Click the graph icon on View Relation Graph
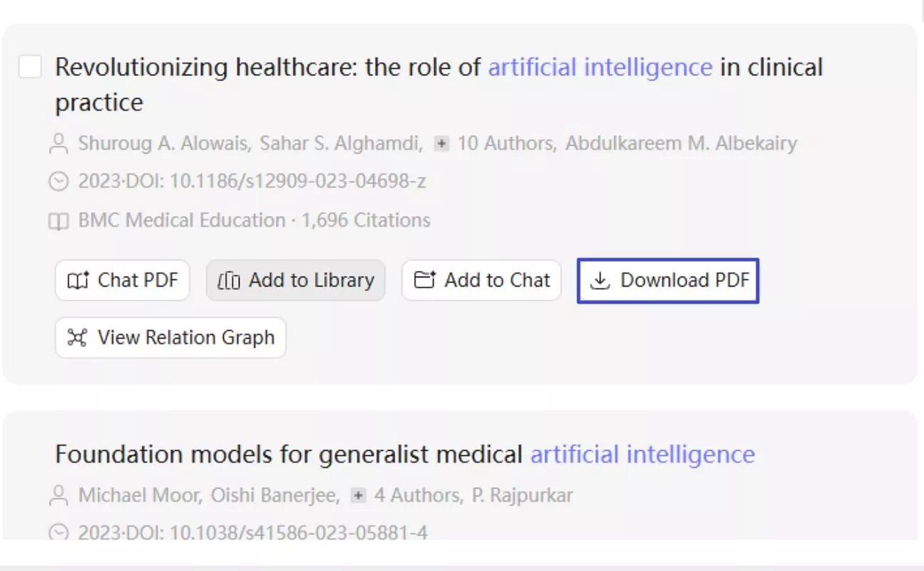924x571 pixels. click(x=78, y=338)
